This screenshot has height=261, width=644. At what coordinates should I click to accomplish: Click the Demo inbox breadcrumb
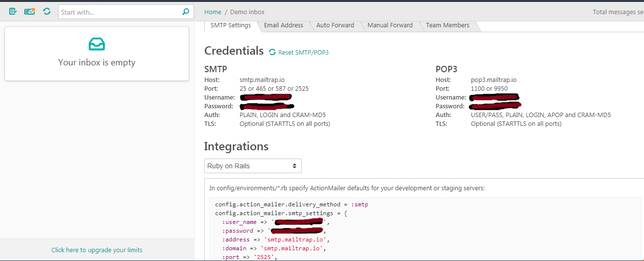(247, 12)
